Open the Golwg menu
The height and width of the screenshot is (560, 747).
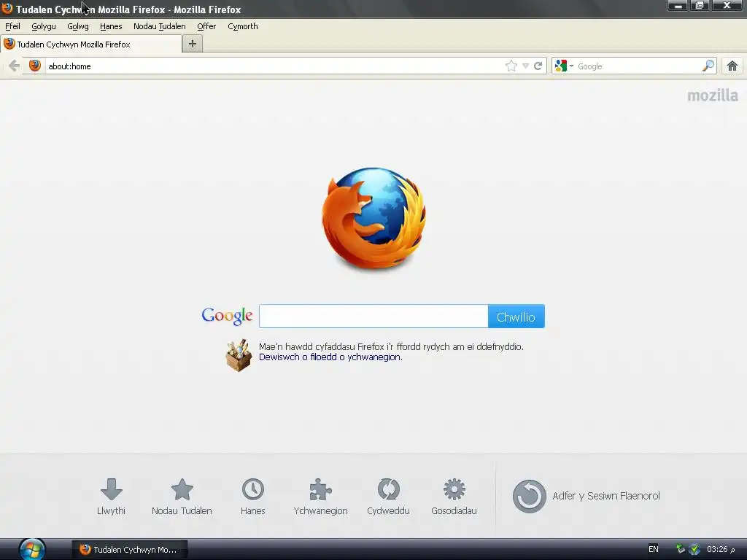77,26
